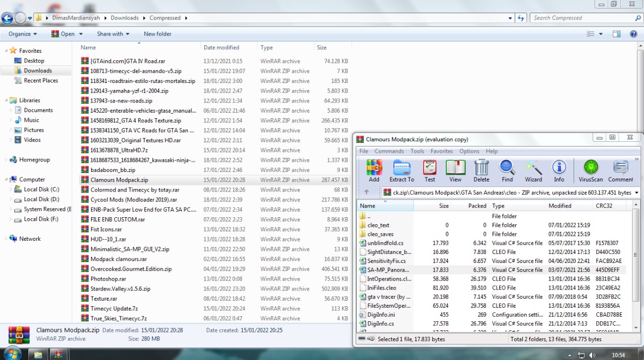The image size is (644, 360).
Task: Toggle the preview pane icon in Explorer
Action: [616, 34]
